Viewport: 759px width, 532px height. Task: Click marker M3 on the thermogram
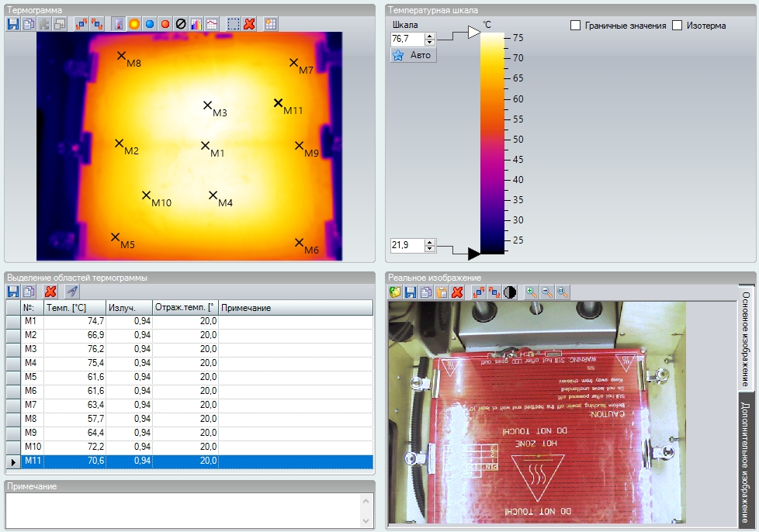[x=207, y=105]
